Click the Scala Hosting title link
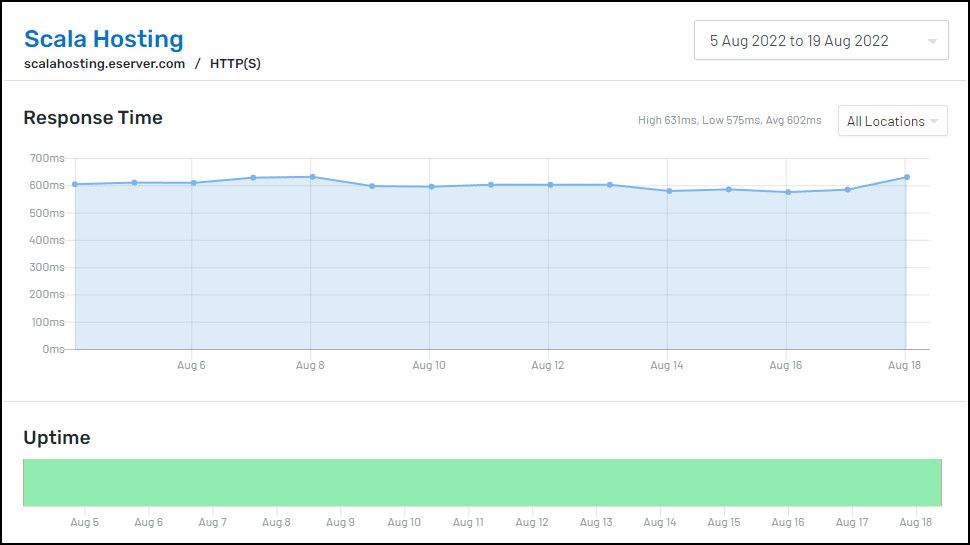970x545 pixels. pyautogui.click(x=103, y=38)
